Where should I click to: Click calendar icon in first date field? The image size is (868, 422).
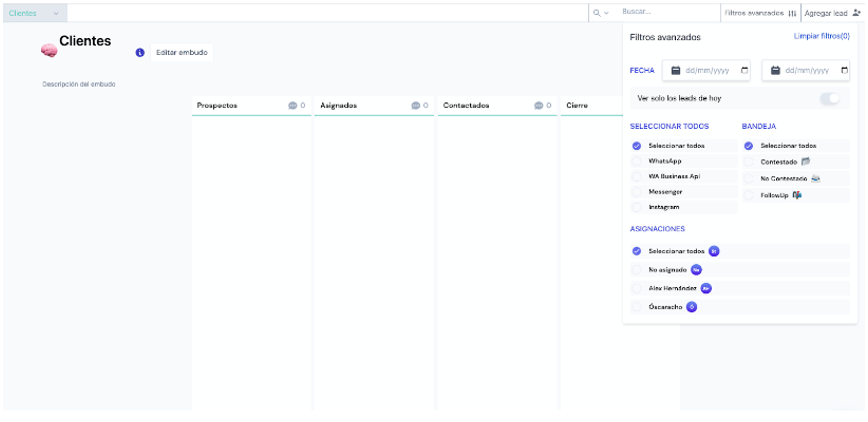(x=675, y=70)
